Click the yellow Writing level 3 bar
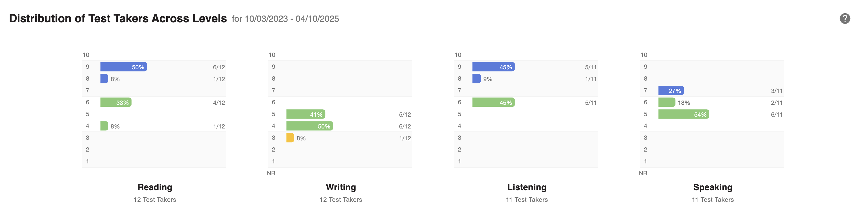Screen dimensions: 868x213 pos(290,137)
